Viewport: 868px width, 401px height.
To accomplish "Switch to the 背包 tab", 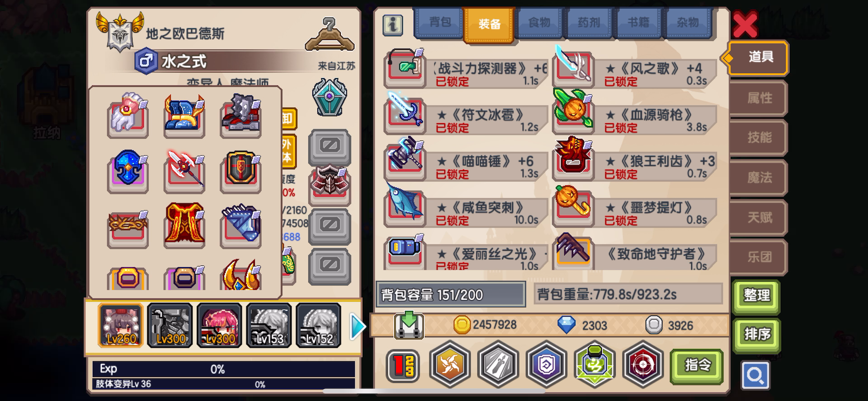I will coord(440,22).
